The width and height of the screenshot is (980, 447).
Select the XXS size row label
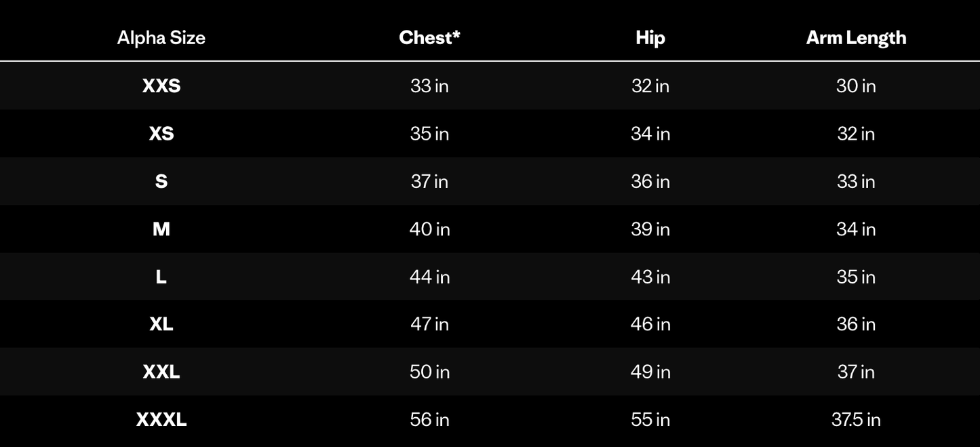[161, 85]
